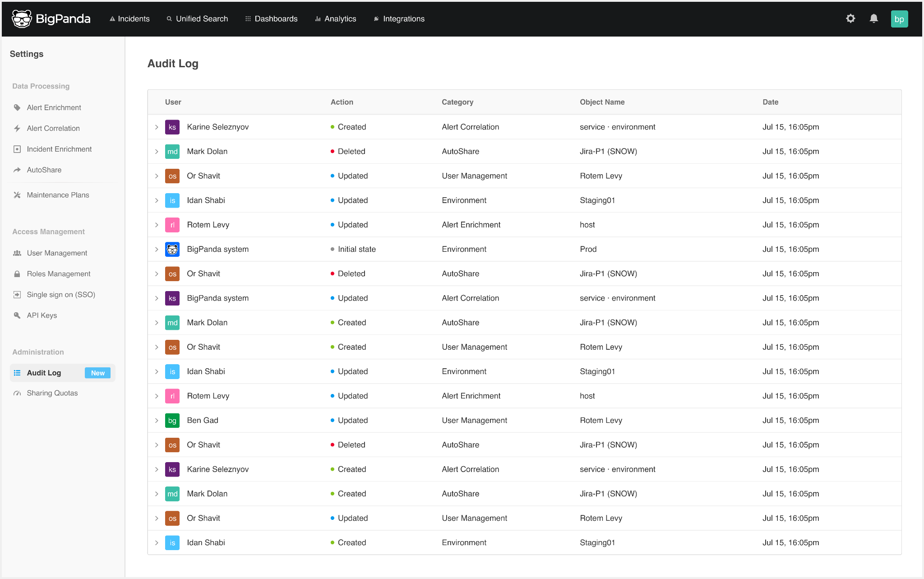924x579 pixels.
Task: Open Roles Management via the lock icon
Action: click(17, 273)
